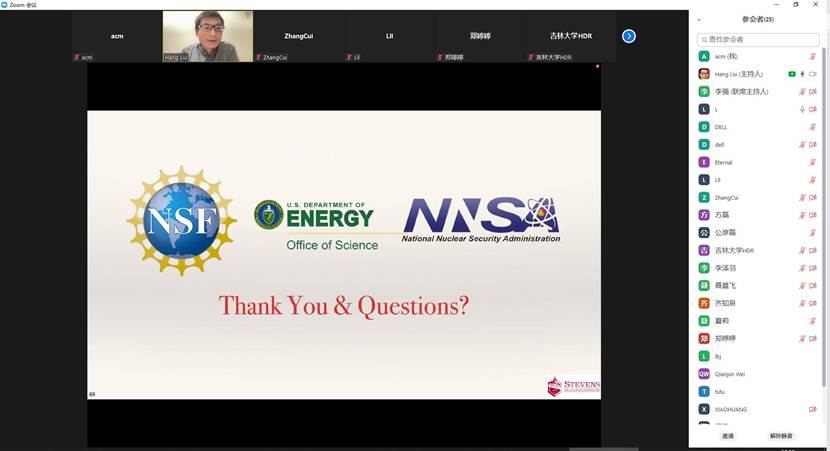The width and height of the screenshot is (830, 451).
Task: Toggle the muted microphone for Eternal
Action: (812, 162)
